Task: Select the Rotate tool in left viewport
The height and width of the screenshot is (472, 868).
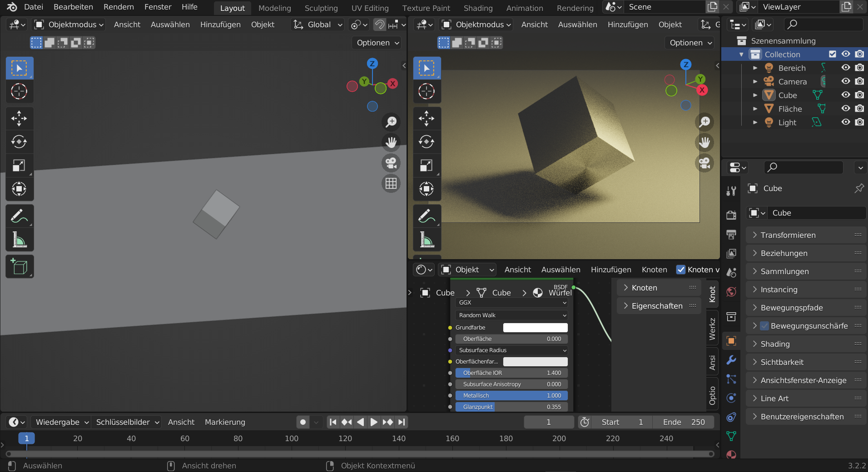Action: (x=19, y=142)
